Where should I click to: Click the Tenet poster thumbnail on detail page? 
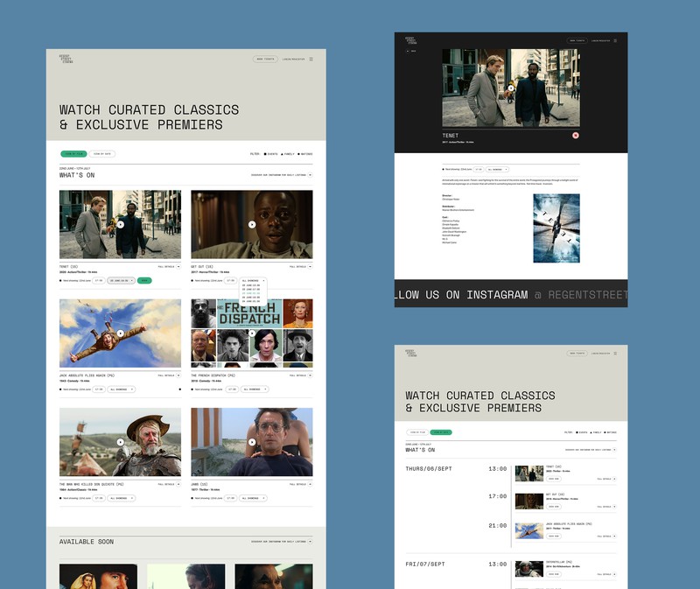point(556,228)
